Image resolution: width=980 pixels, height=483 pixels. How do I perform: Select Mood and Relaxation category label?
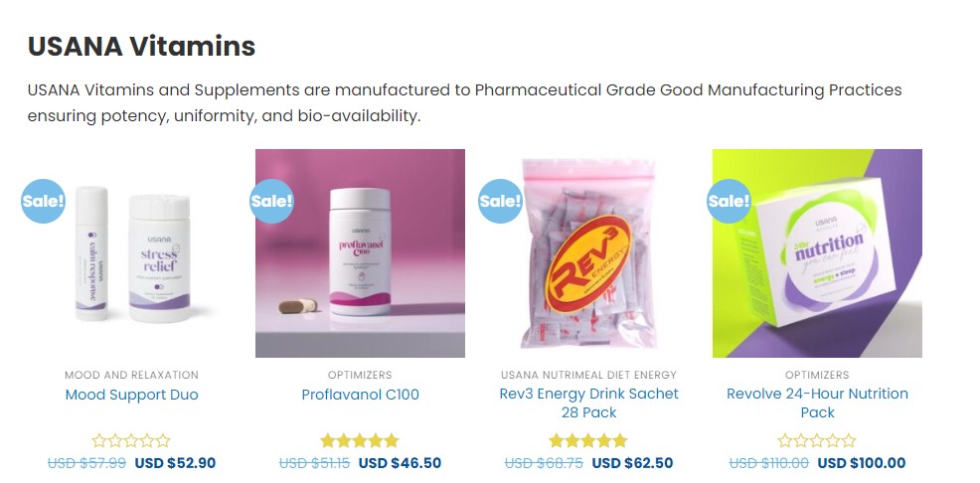(x=131, y=375)
